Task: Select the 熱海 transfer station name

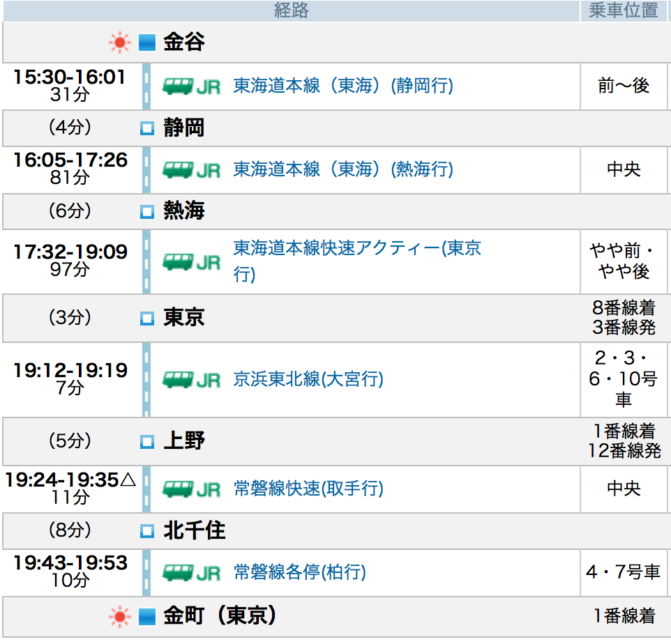Action: (x=184, y=210)
